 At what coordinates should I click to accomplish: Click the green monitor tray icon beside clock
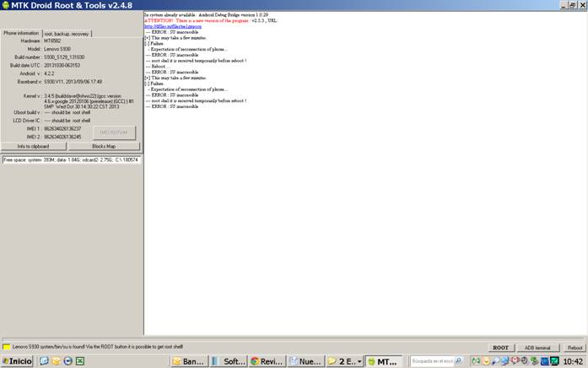pyautogui.click(x=554, y=361)
